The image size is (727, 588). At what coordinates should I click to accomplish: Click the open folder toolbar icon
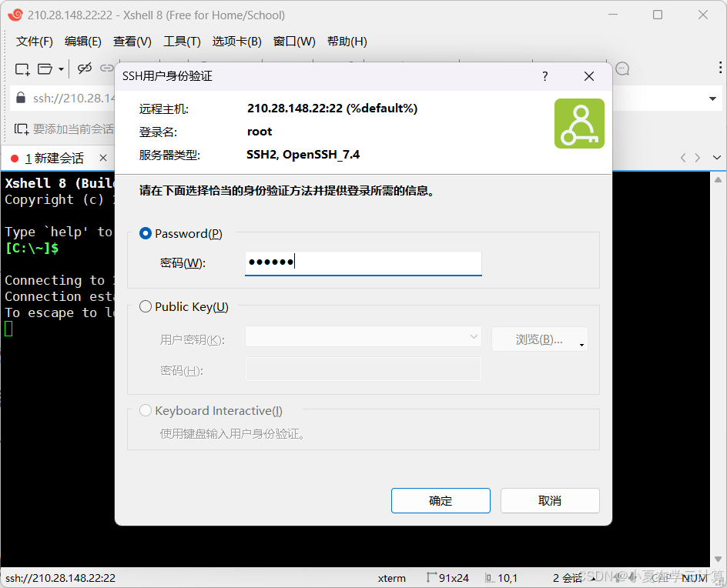point(45,69)
